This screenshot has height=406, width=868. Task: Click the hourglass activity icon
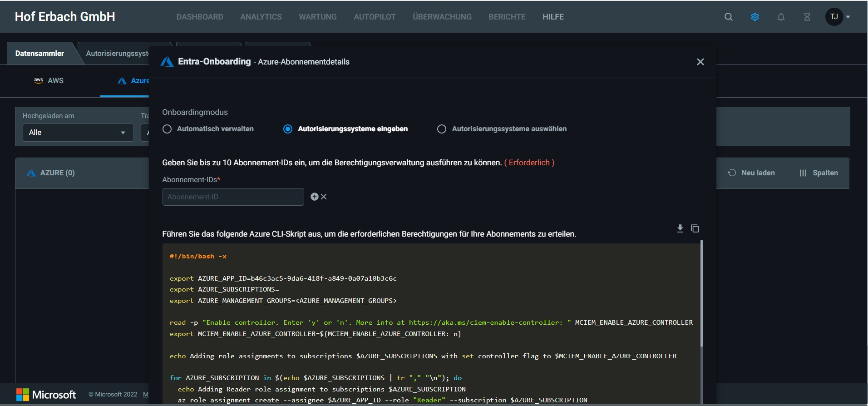point(807,17)
